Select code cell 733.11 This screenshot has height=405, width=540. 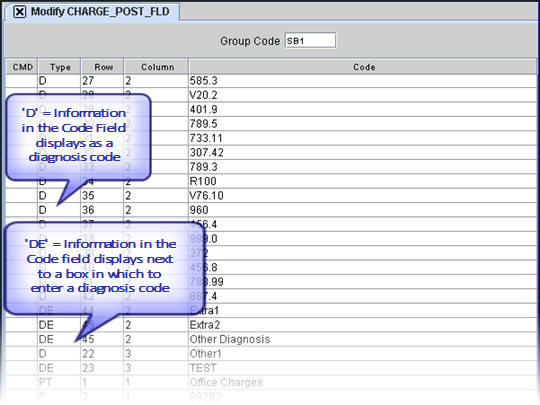point(363,138)
